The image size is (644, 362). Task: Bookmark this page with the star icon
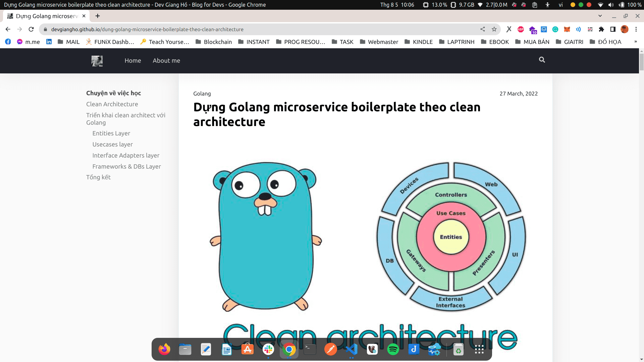494,29
